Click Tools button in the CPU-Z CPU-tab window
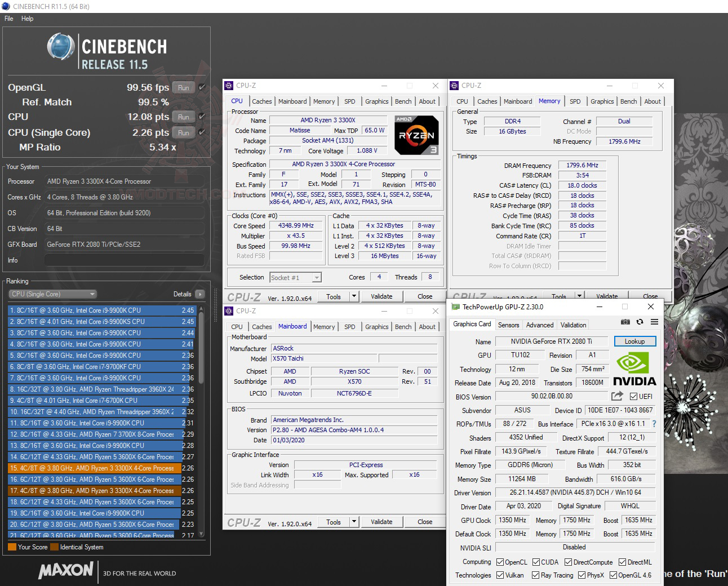Viewport: 728px width, 586px height. (x=334, y=296)
